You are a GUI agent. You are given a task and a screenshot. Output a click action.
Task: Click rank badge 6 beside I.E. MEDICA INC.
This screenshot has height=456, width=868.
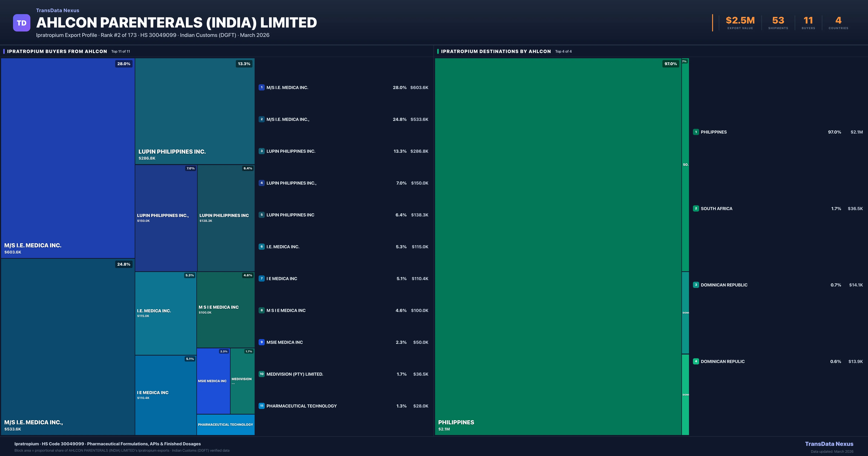click(261, 247)
